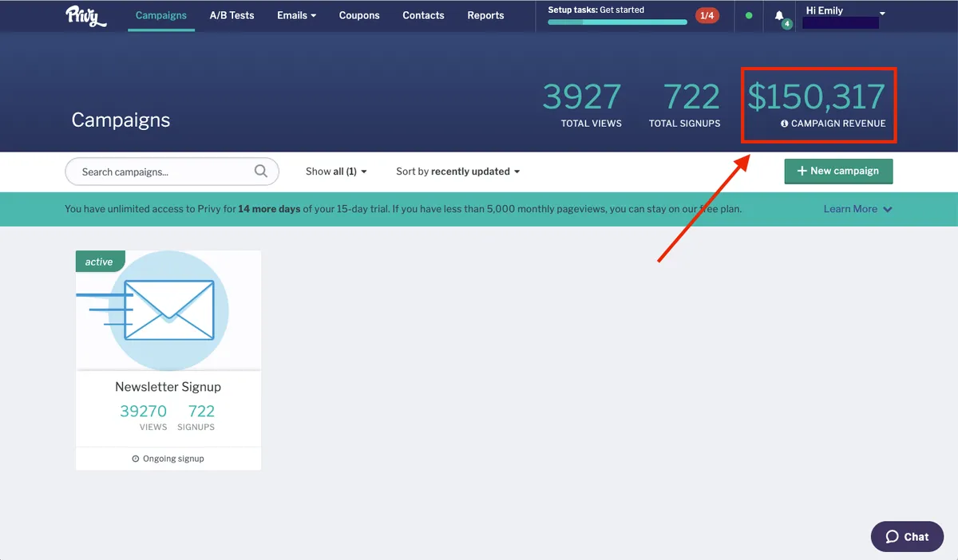Click the Ongoing signup label
Image resolution: width=958 pixels, height=560 pixels.
[x=173, y=459]
